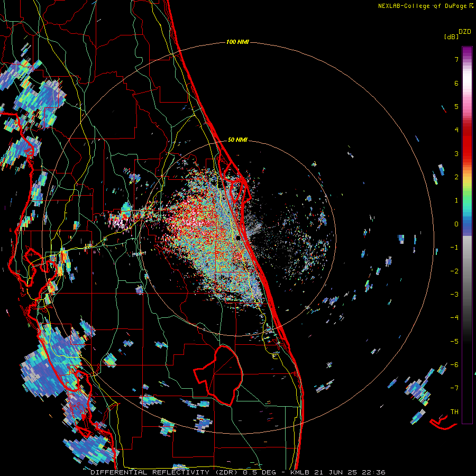This screenshot has width=476, height=476.
Task: Click the scale tick label 2
Action: pos(456,177)
